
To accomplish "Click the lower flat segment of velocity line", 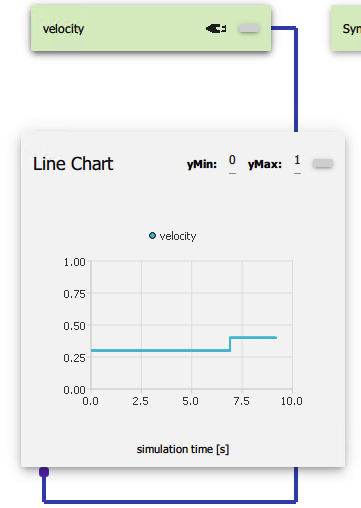I will pyautogui.click(x=160, y=350).
